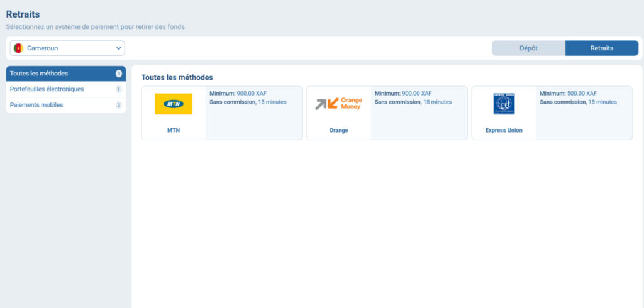Viewport: 644px width, 308px height.
Task: Click the MTN label under the logo
Action: pos(174,131)
